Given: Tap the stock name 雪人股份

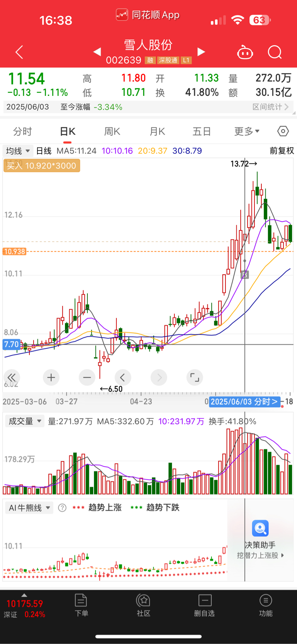Looking at the screenshot, I should [x=148, y=45].
